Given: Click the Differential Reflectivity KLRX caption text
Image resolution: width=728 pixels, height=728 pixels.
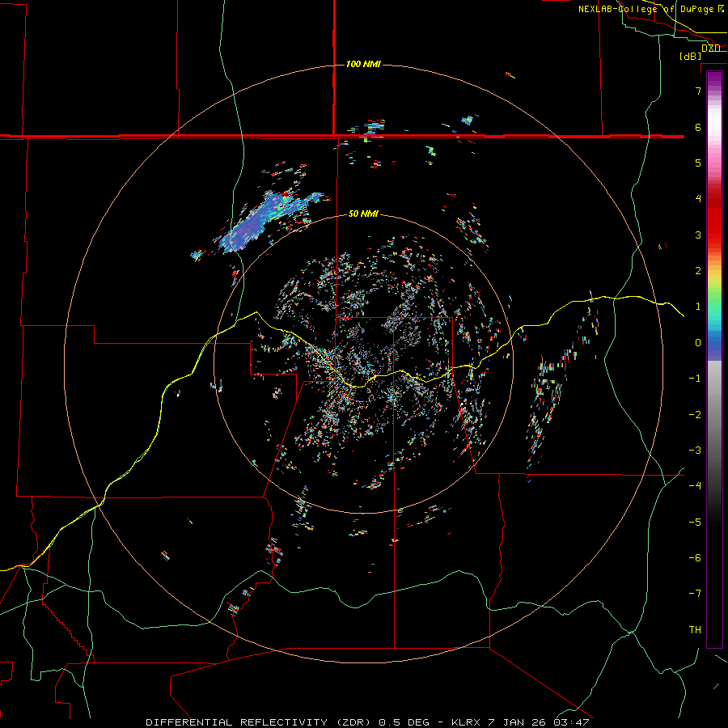Looking at the screenshot, I should pos(367,722).
